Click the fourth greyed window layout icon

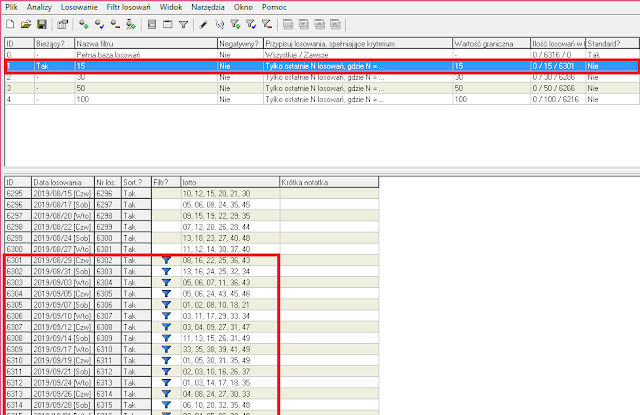(x=336, y=24)
